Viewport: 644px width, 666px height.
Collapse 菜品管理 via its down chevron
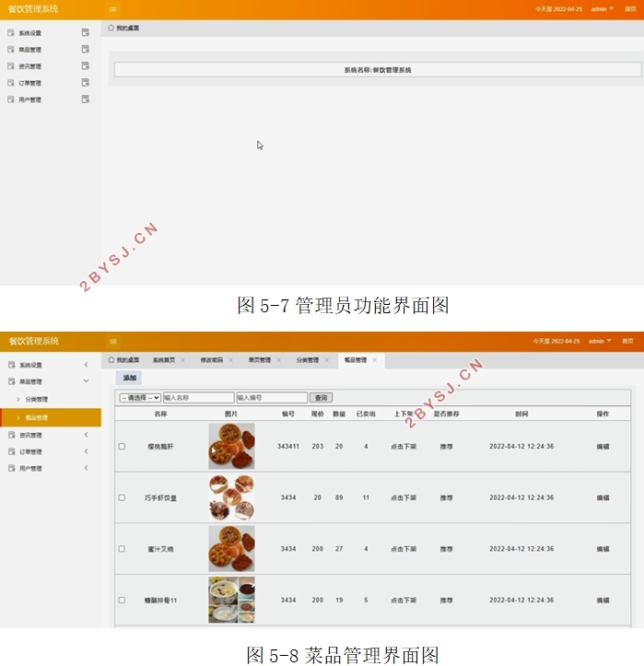coord(87,381)
